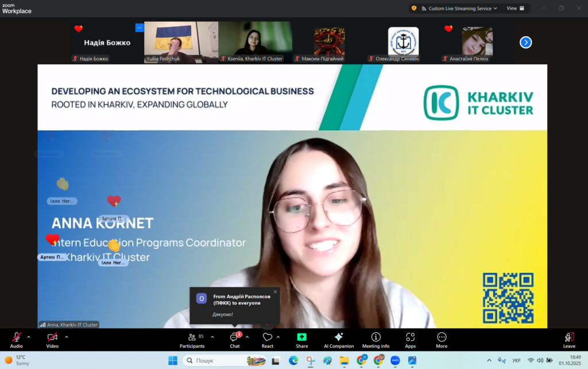Turn on camera with the Video button
This screenshot has width=588, height=369.
[x=52, y=337]
